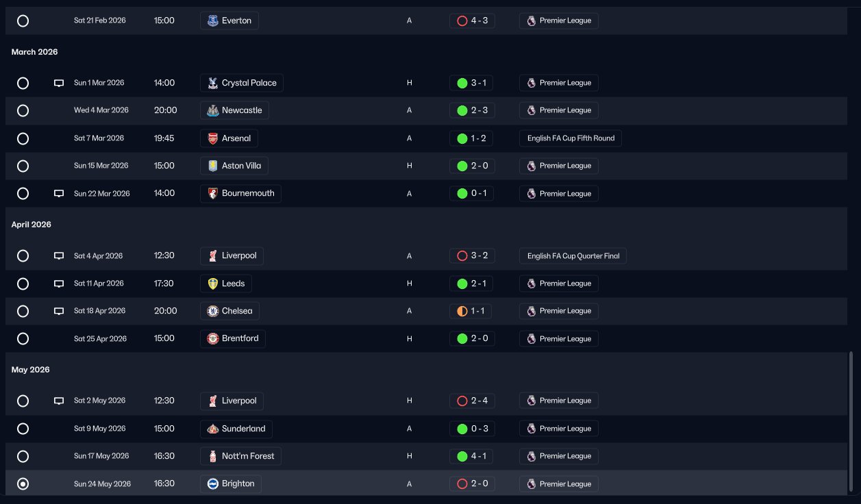861x504 pixels.
Task: Open English FA Cup Quarter Final competition
Action: point(573,256)
